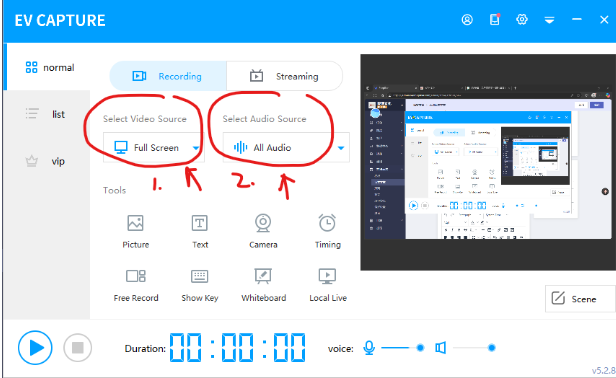
Task: Adjust the microphone volume slider handle
Action: point(420,348)
